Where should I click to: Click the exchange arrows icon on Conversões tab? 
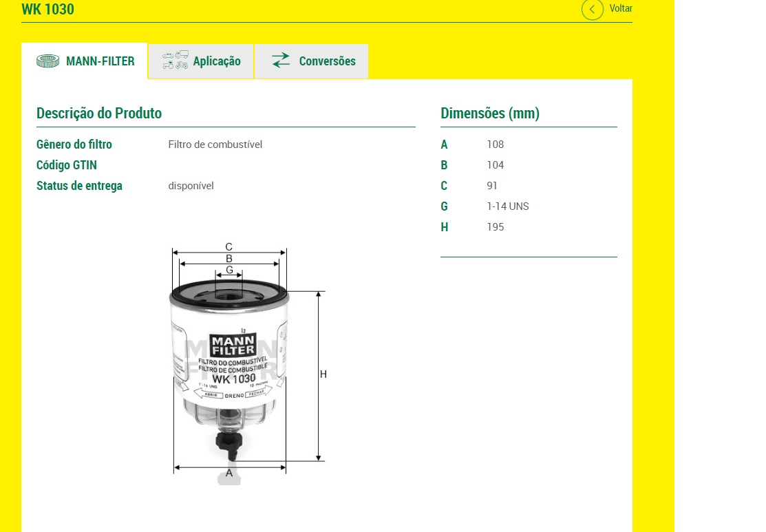[281, 61]
